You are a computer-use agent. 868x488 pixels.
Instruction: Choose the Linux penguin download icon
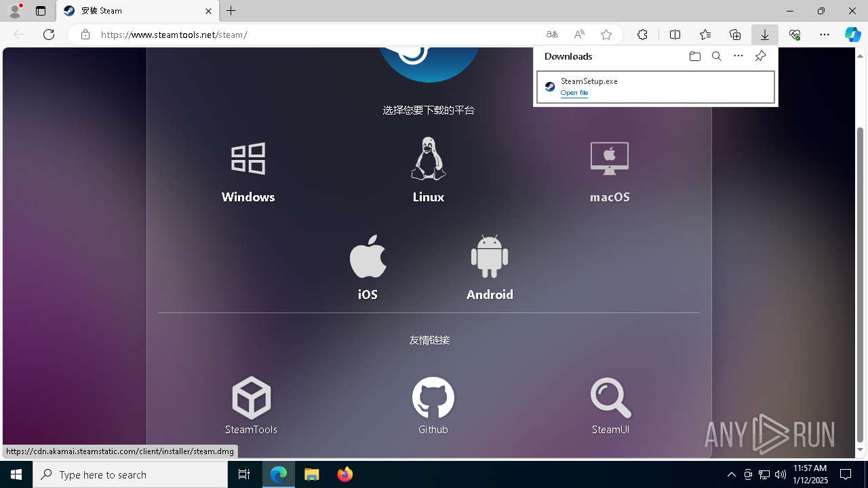428,159
